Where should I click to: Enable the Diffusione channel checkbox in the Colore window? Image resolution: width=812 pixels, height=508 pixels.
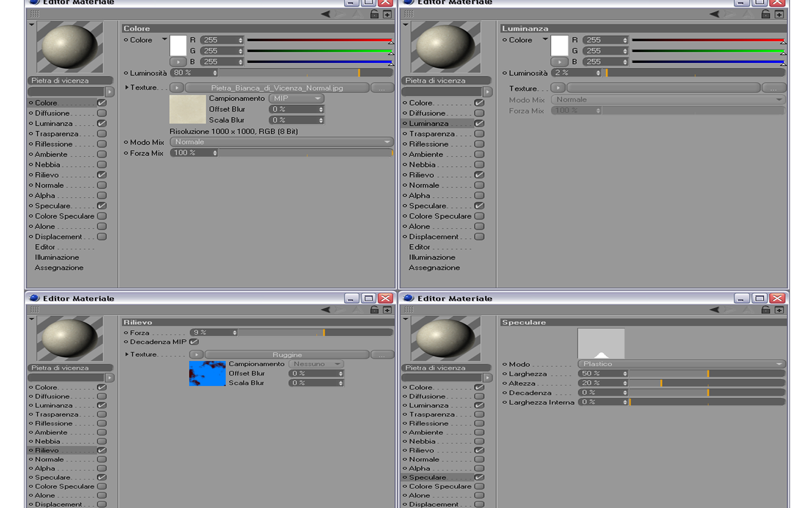click(101, 113)
